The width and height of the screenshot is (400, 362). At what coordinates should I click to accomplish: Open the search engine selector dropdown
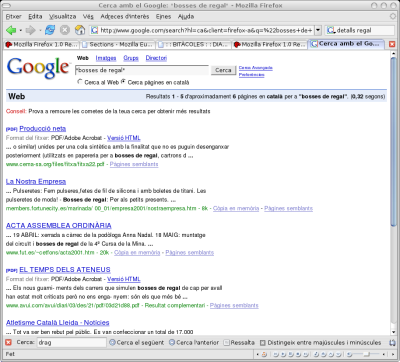[x=331, y=30]
